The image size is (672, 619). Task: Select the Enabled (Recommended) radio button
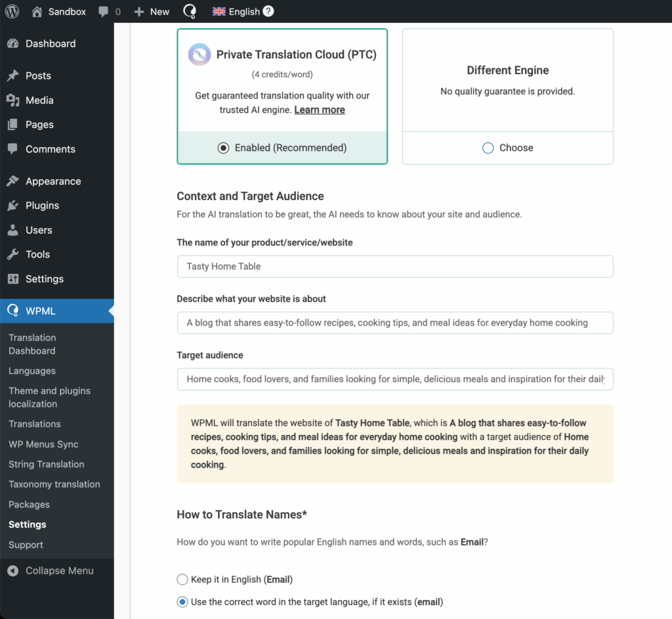pos(223,148)
